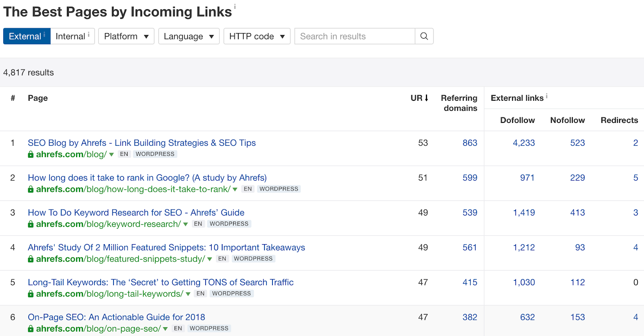644x336 pixels.
Task: Click dofollow count 1,419
Action: [524, 213]
